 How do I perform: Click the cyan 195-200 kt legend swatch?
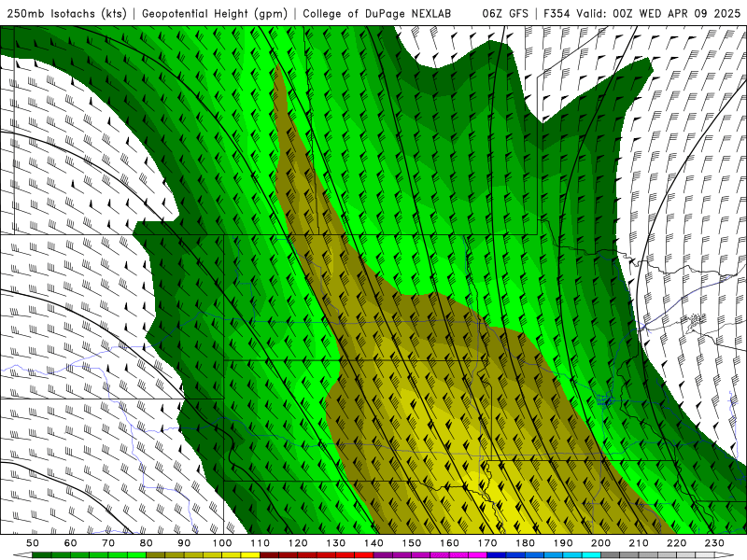tap(591, 555)
